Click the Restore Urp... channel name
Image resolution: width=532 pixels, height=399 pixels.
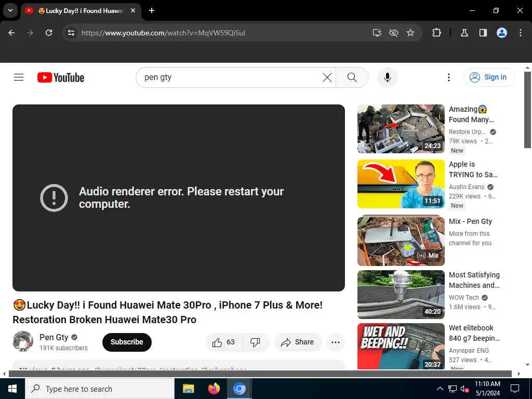pos(467,132)
